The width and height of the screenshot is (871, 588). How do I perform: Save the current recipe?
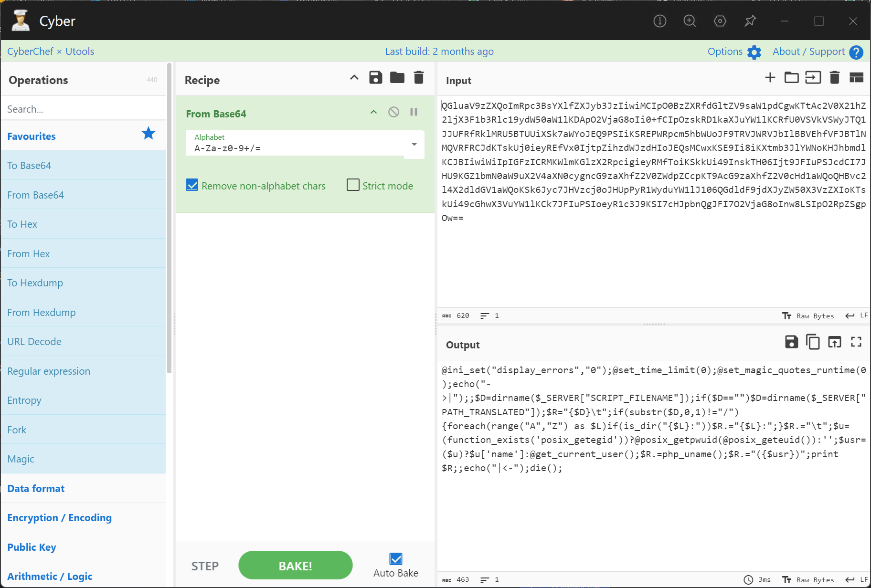coord(376,77)
